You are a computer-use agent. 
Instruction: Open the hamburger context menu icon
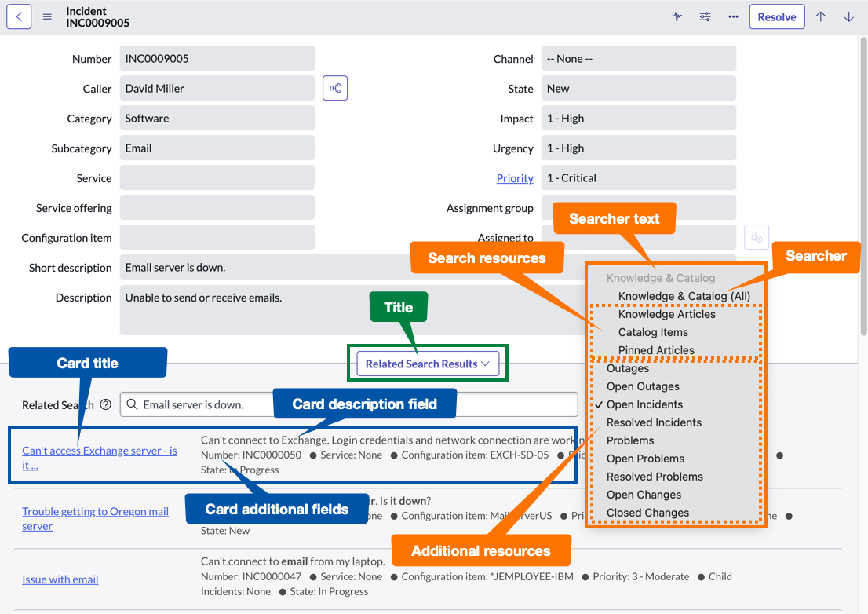48,16
